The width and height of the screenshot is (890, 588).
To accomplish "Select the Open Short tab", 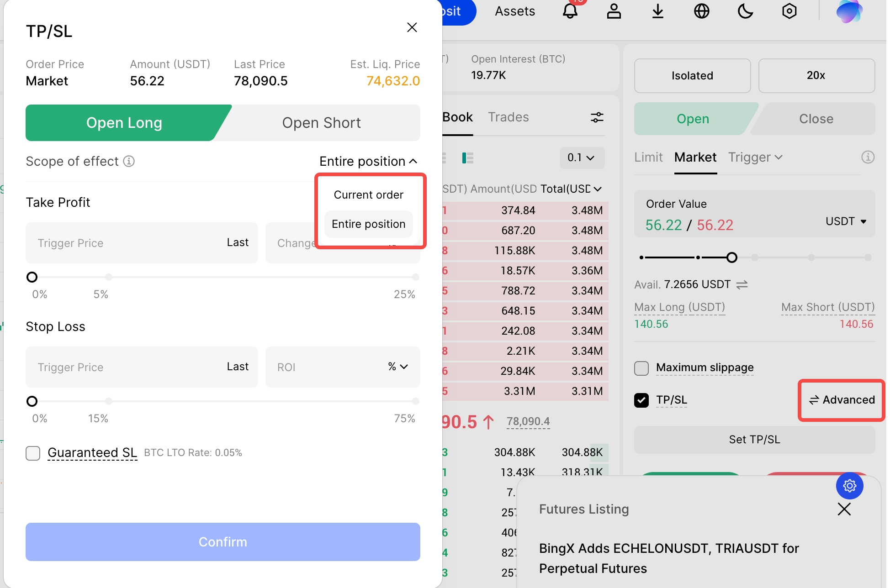I will point(321,123).
